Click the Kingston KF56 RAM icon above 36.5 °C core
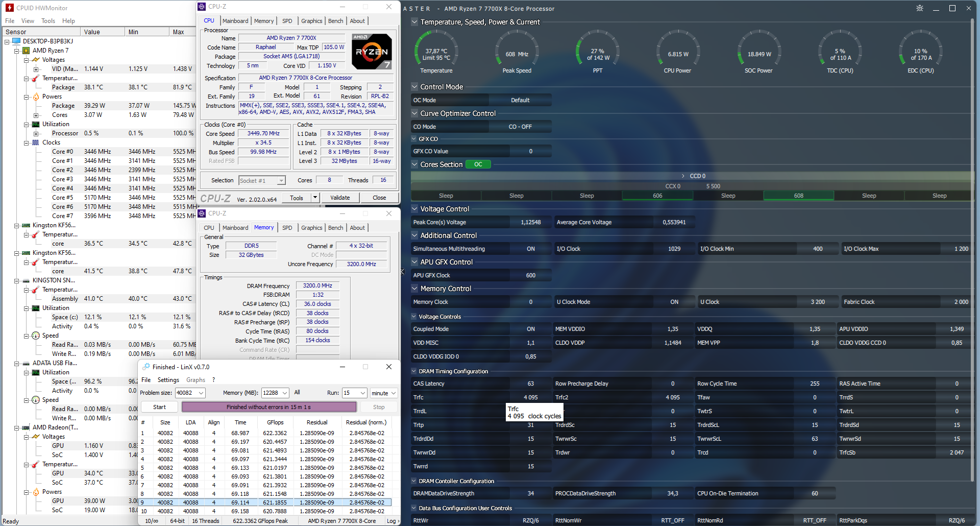The height and width of the screenshot is (526, 980). coord(26,225)
